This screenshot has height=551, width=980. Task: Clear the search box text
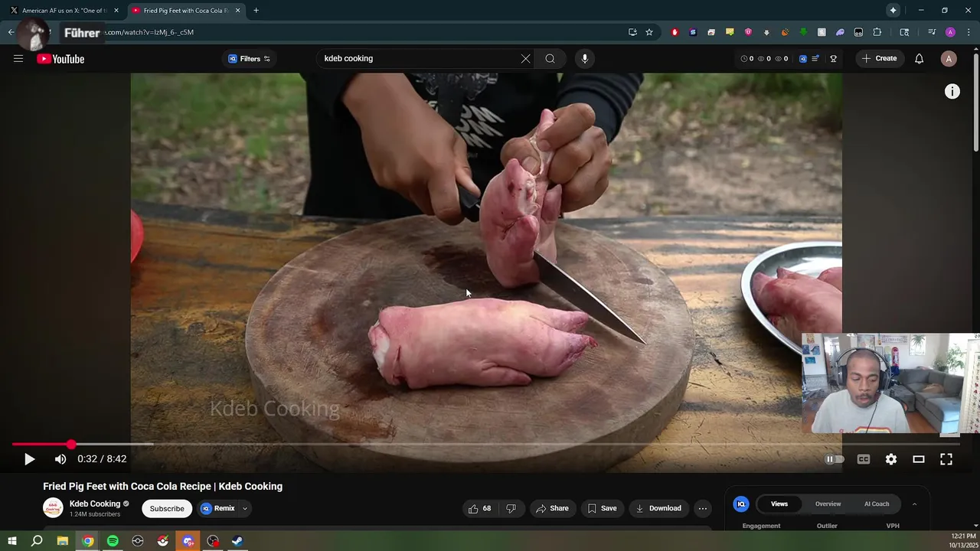click(x=525, y=59)
